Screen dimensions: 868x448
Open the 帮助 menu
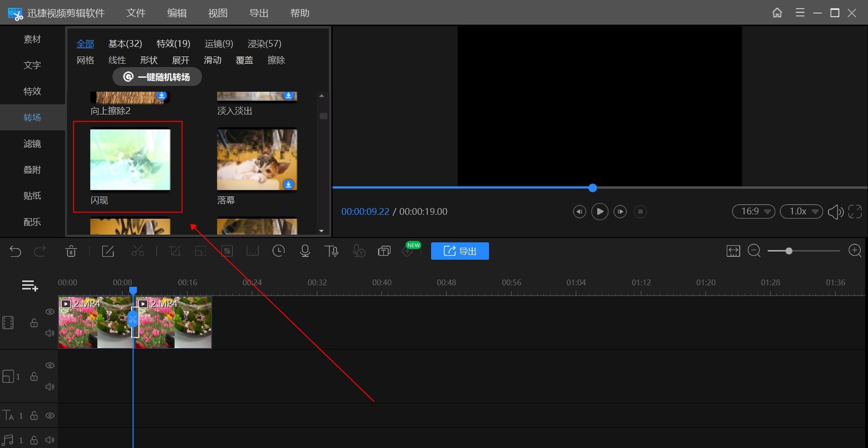click(x=299, y=13)
